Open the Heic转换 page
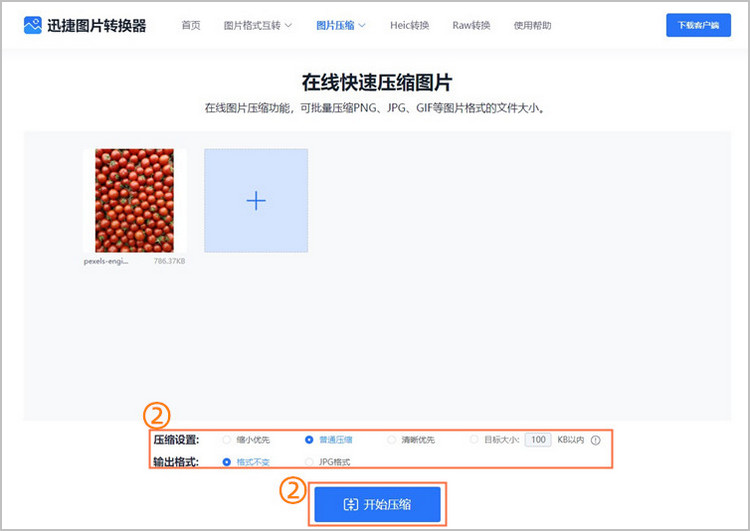 (x=409, y=25)
